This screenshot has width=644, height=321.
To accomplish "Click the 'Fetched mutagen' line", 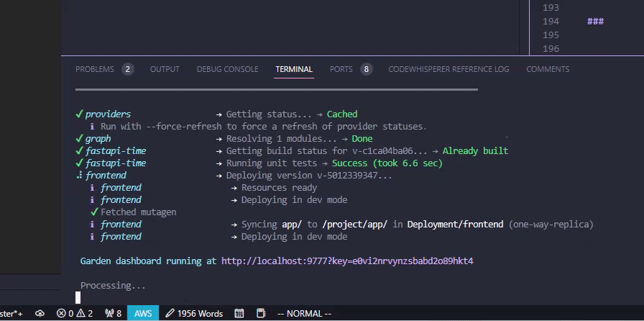I will 134,212.
